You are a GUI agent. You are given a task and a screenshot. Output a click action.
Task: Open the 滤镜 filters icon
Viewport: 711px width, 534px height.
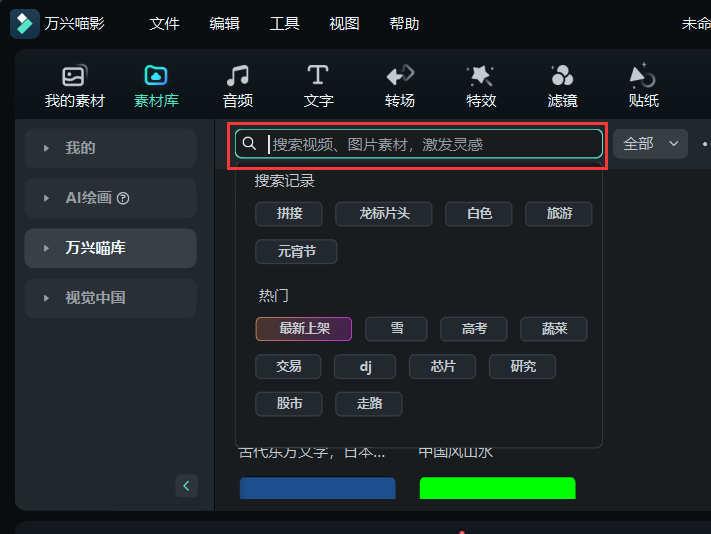pyautogui.click(x=562, y=75)
